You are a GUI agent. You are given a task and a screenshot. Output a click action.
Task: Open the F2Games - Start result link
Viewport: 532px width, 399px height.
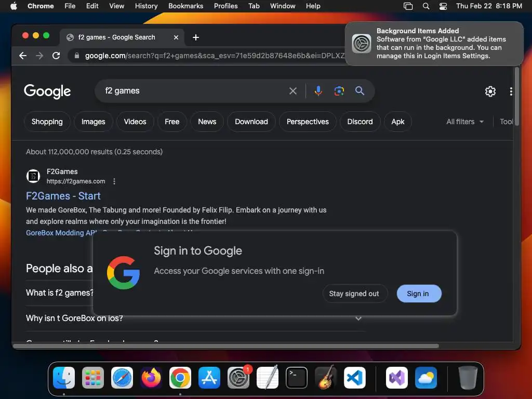(x=63, y=196)
